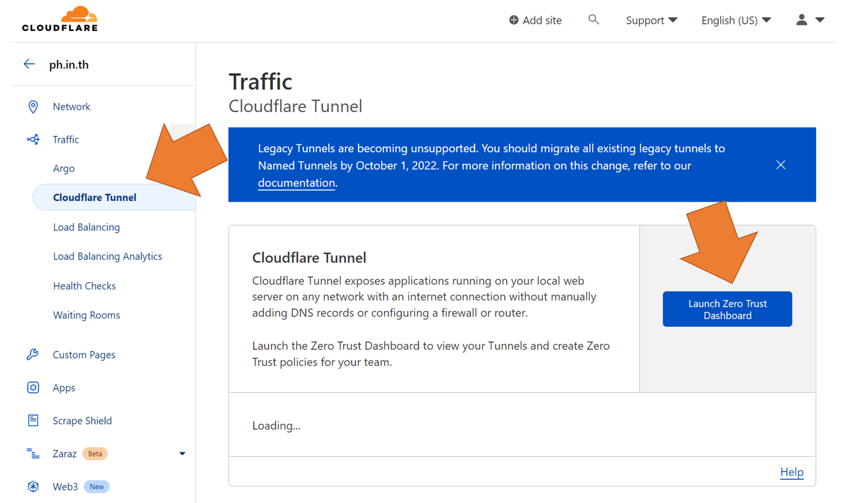
Task: Select the Traffic menu item
Action: click(x=66, y=140)
